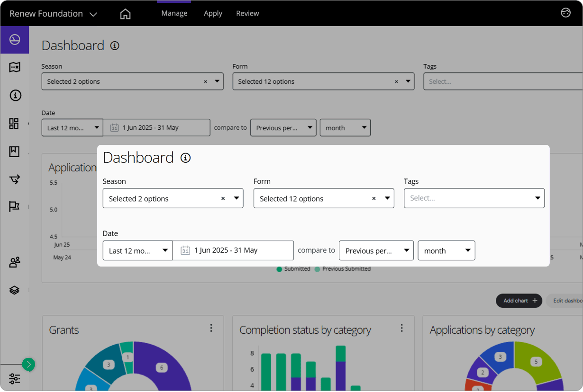Viewport: 583px width, 392px height.
Task: Click 'compare to' label in highlighted panel
Action: 316,250
